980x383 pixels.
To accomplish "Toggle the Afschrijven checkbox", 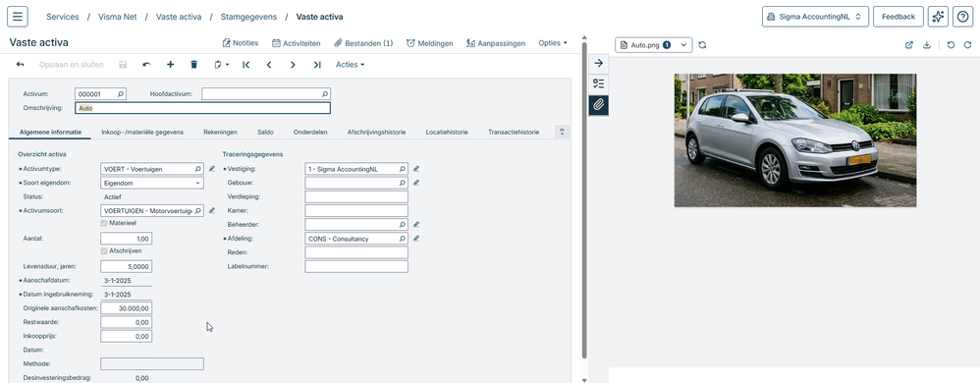I will tap(104, 250).
